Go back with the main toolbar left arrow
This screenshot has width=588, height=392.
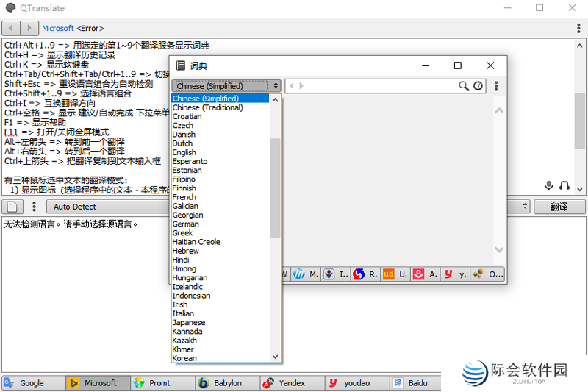point(11,28)
